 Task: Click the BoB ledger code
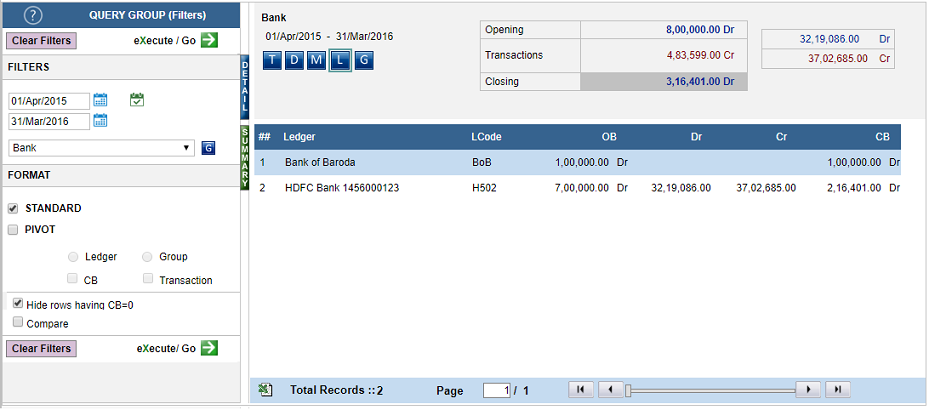coord(480,162)
